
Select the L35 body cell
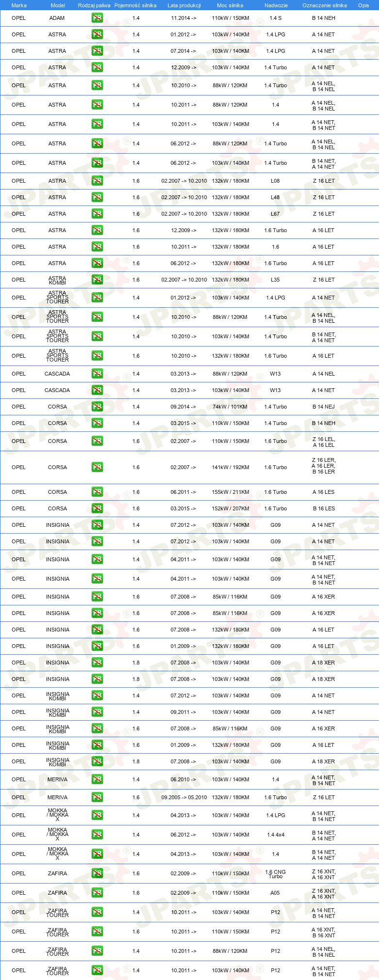(275, 280)
